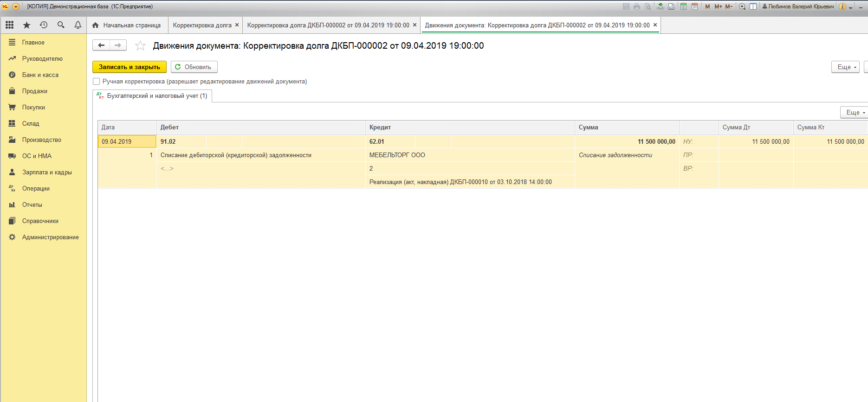
Task: Click the M+ memory add button
Action: [718, 6]
